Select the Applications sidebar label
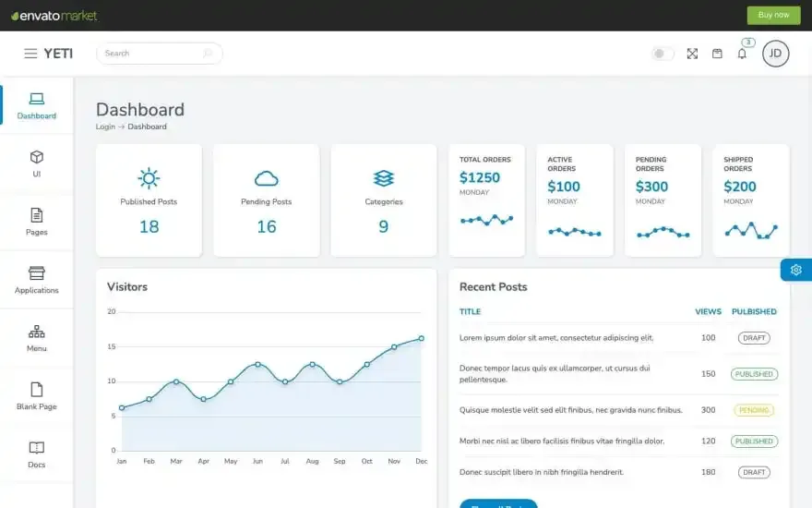 coord(37,290)
